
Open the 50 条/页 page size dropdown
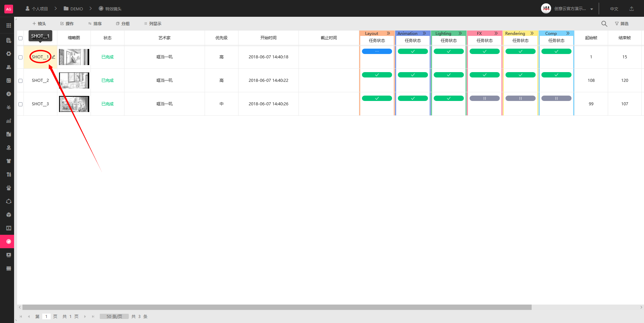tap(114, 316)
